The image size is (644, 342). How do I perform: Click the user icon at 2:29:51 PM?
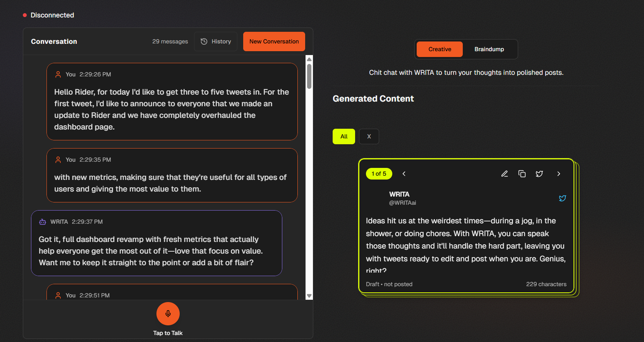point(58,295)
